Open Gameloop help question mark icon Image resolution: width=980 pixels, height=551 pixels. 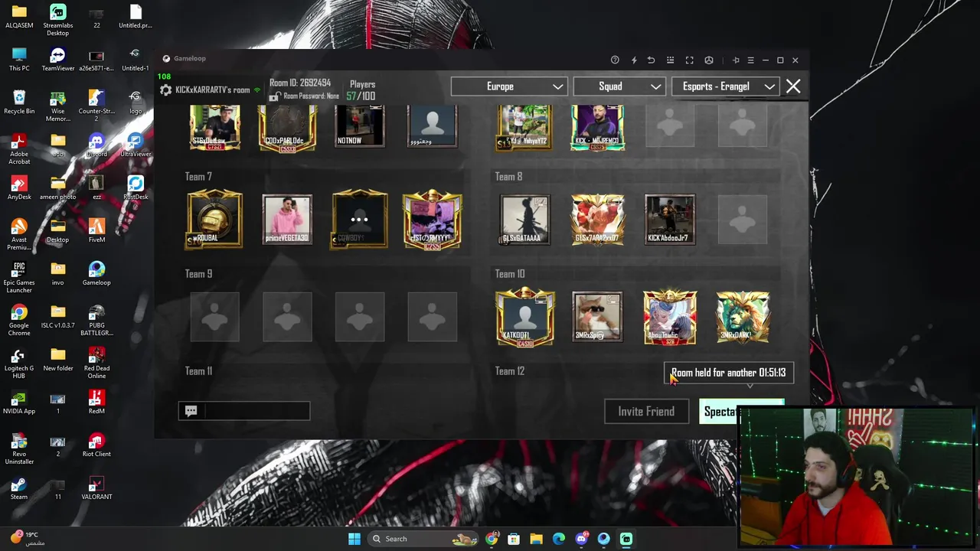pyautogui.click(x=615, y=60)
